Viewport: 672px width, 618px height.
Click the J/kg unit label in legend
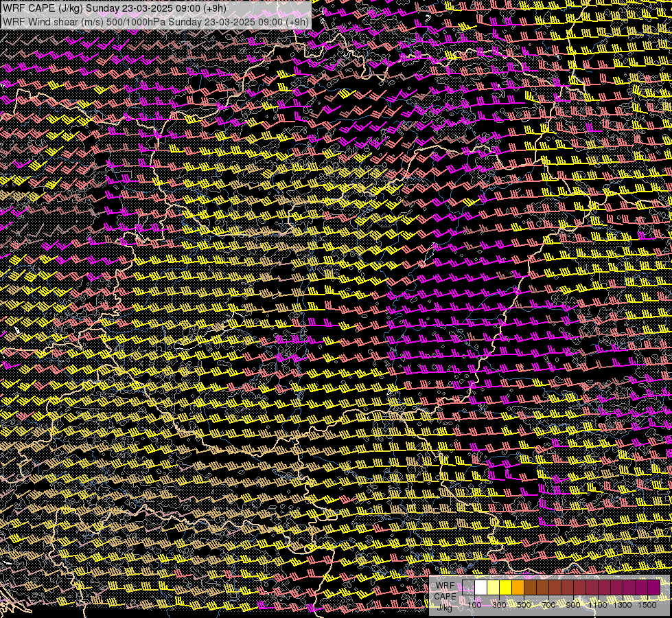point(444,608)
